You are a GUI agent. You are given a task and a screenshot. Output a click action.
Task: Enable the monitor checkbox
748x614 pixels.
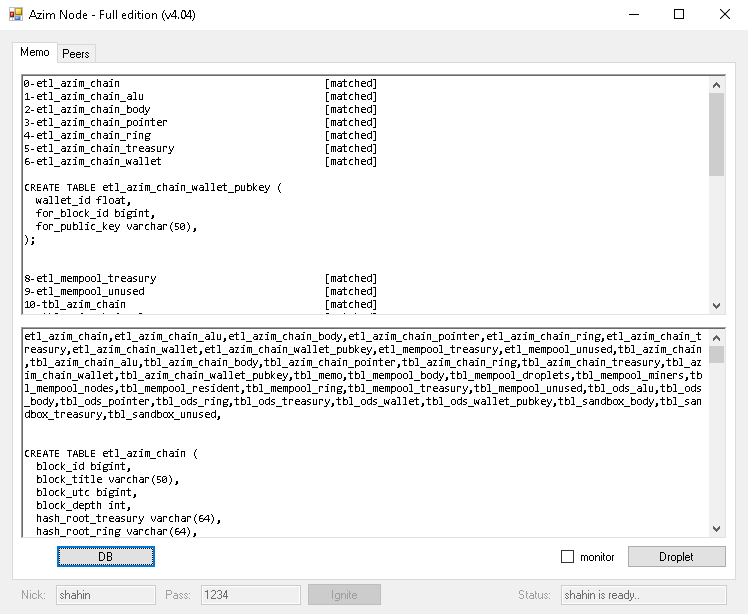click(x=567, y=557)
